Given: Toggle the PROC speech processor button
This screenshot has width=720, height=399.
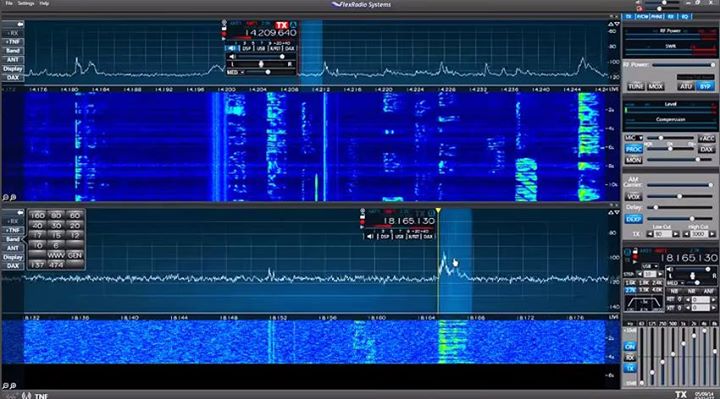Looking at the screenshot, I should tap(633, 149).
